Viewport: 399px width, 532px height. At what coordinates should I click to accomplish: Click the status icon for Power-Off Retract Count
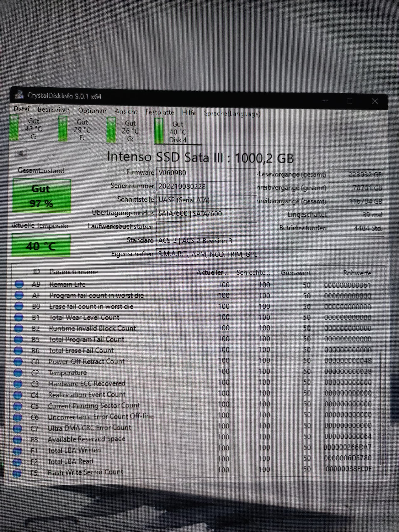tap(18, 361)
